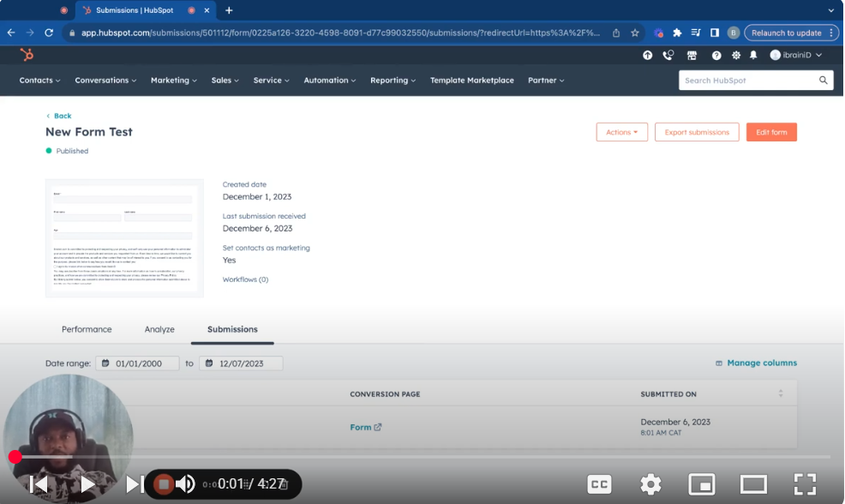Switch to the Analyze tab
This screenshot has height=504, width=845.
pyautogui.click(x=159, y=329)
